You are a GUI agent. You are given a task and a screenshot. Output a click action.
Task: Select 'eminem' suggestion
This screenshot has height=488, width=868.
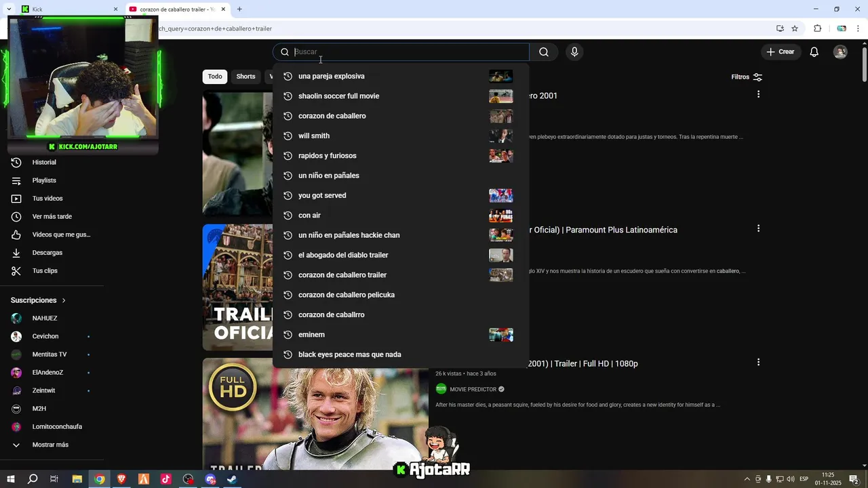point(401,335)
